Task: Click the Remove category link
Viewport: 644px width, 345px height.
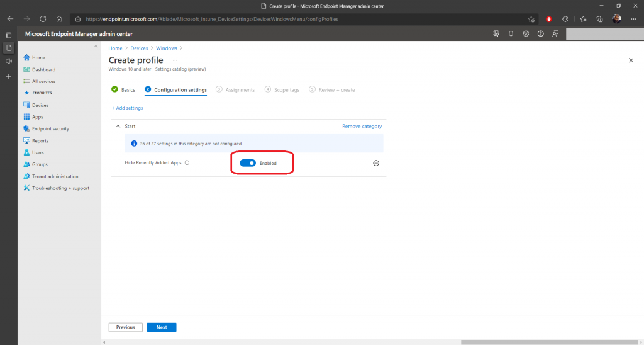Action: tap(362, 127)
